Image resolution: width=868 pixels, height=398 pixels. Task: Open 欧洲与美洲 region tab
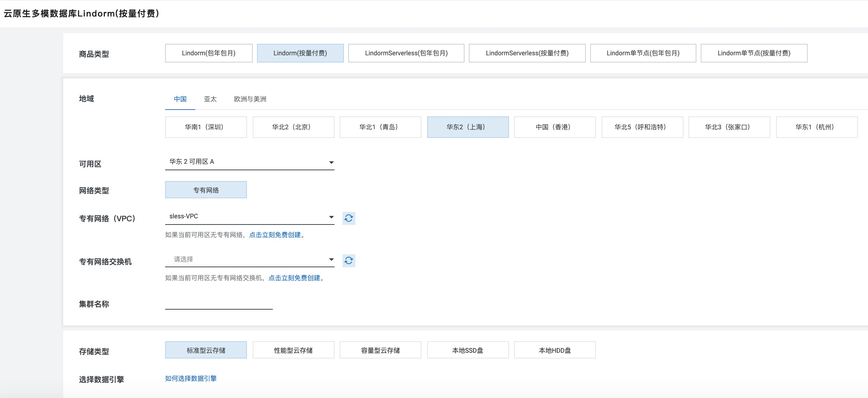coord(250,99)
